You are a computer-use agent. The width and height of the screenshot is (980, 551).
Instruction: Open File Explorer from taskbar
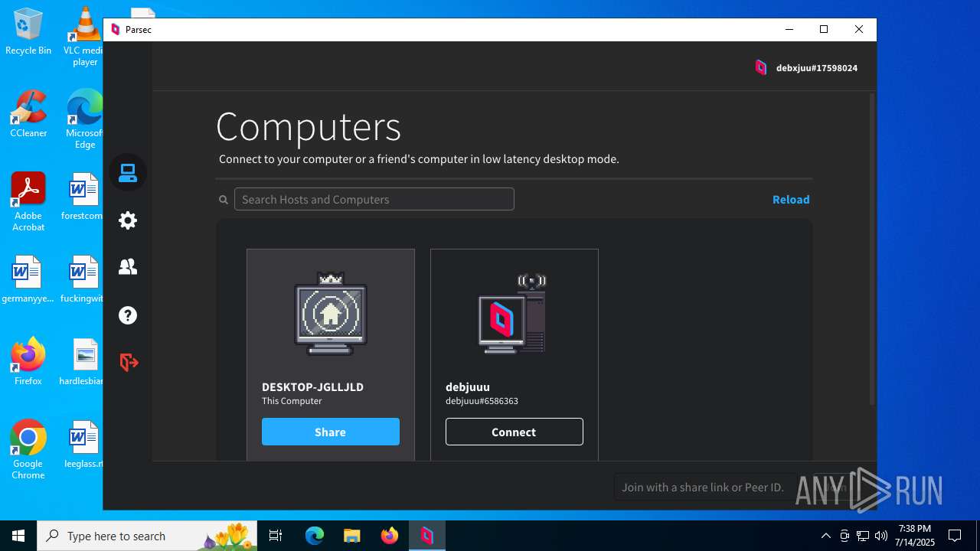pos(351,536)
